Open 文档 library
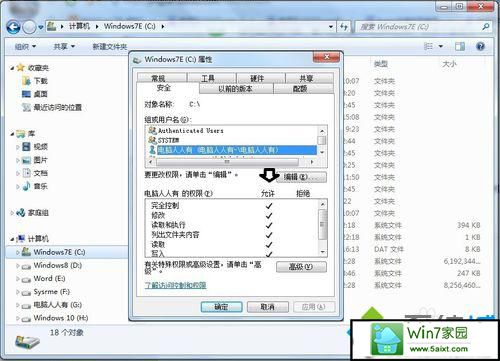 coord(35,173)
